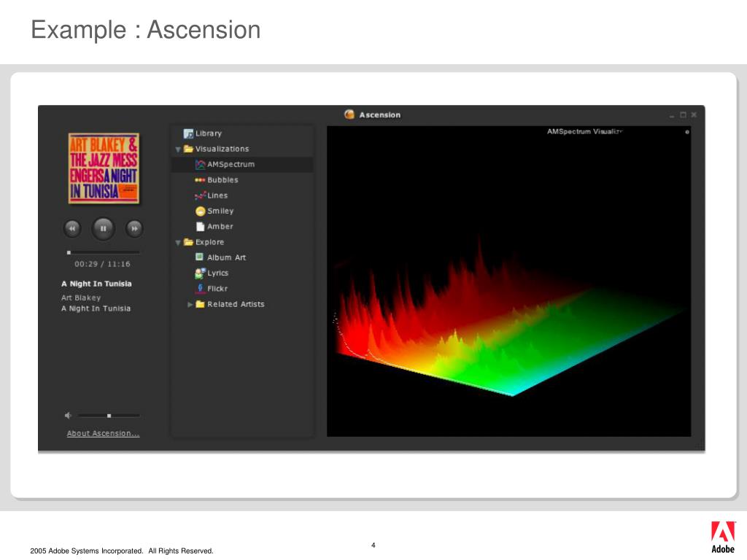The image size is (747, 560).
Task: Click the track progress slider
Action: 103,252
